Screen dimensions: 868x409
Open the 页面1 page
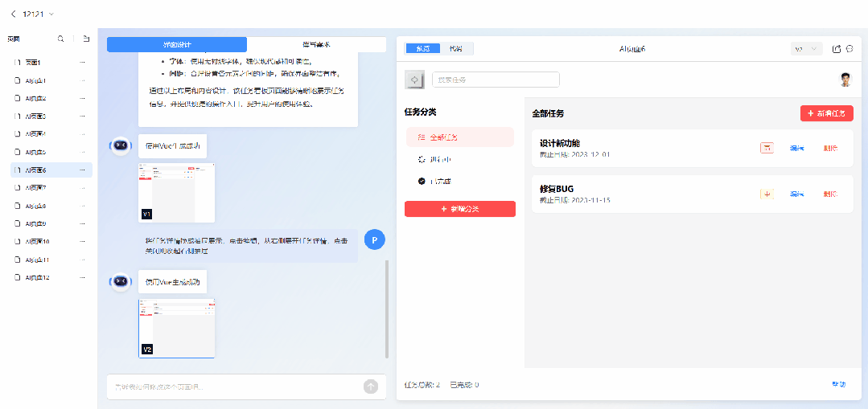coord(51,63)
